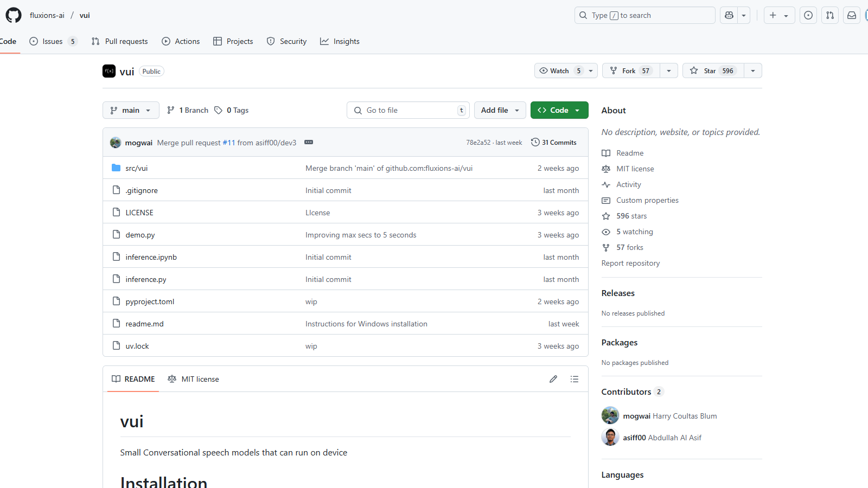Open the Add file dropdown
The image size is (868, 488).
[499, 110]
